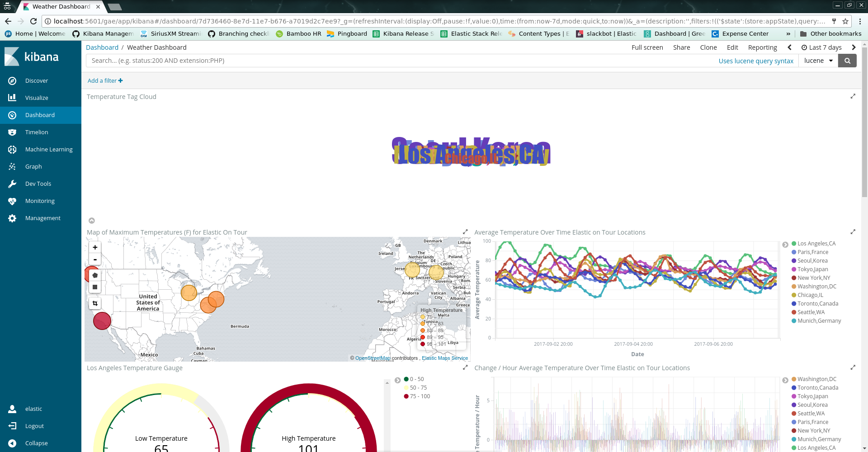Open Machine Learning
868x452 pixels.
pos(48,149)
